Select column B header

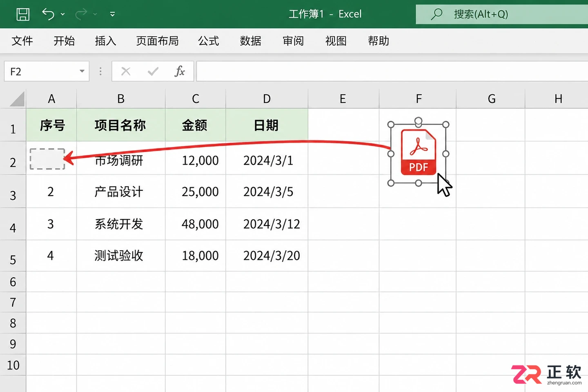click(121, 99)
